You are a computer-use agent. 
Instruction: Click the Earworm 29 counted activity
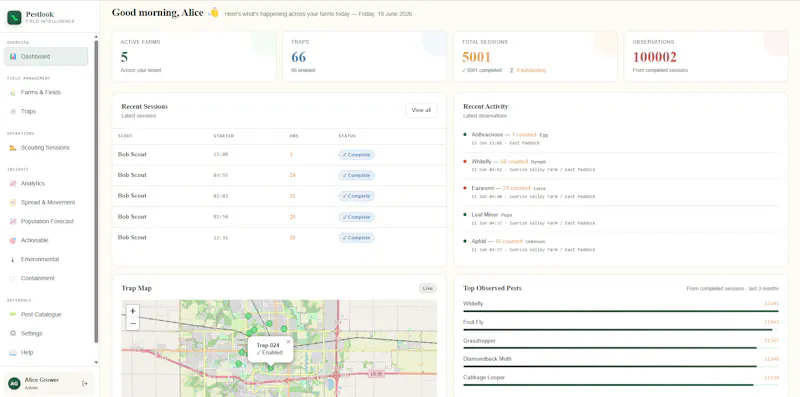[x=620, y=192]
